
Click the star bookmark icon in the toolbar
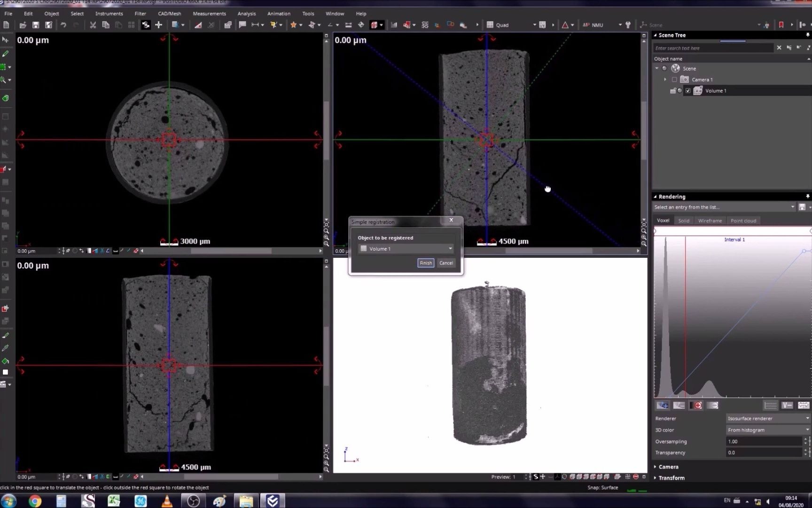coord(294,25)
